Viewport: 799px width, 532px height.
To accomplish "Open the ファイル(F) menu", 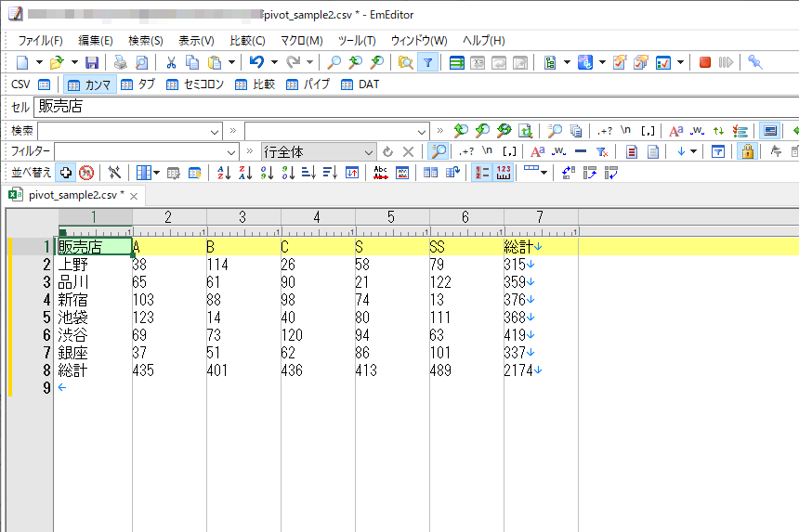I will tap(40, 41).
